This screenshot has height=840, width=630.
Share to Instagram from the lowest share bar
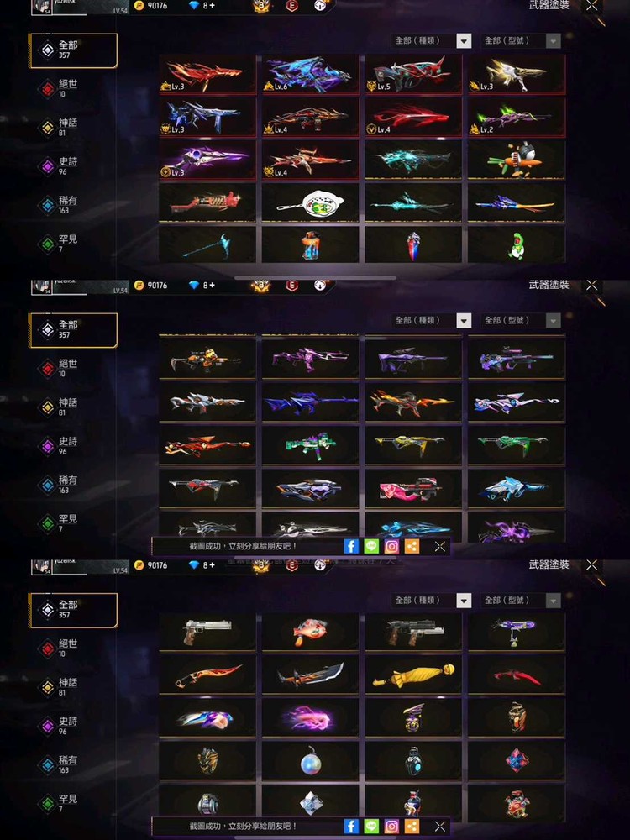tap(391, 826)
